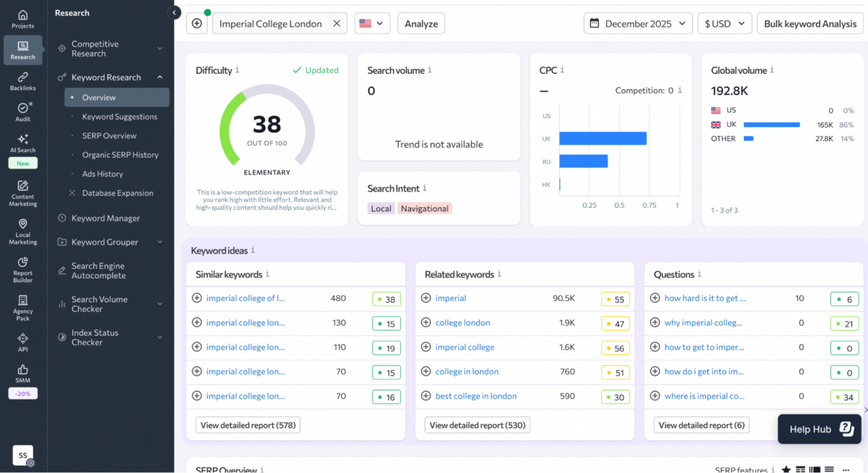Click the star SERP feature icon

786,469
